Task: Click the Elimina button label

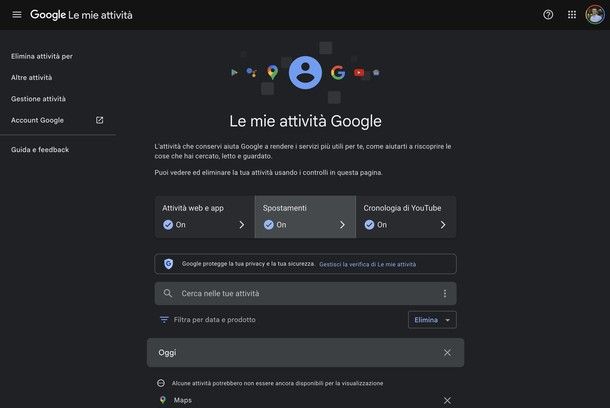Action: coord(426,320)
